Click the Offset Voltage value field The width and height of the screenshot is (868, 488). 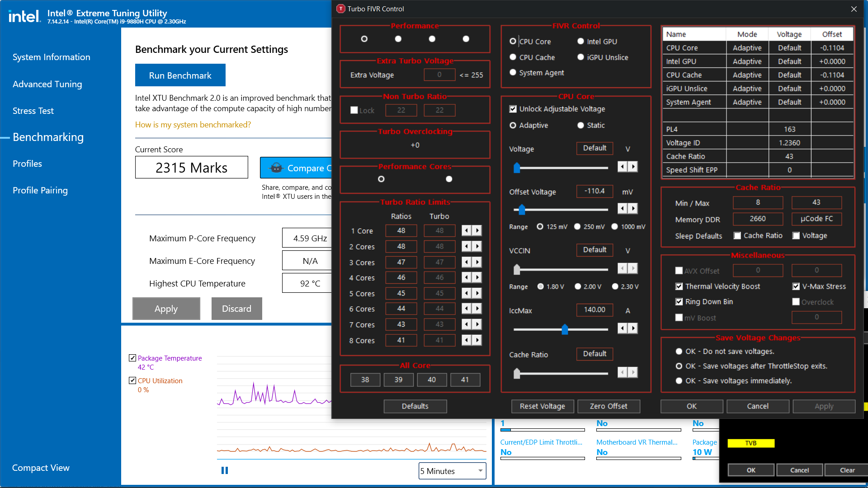594,191
